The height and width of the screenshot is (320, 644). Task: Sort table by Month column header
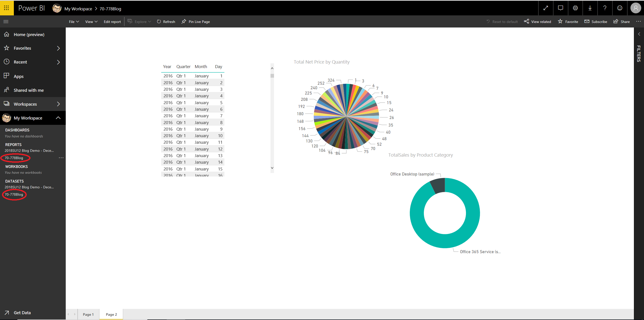click(x=201, y=67)
